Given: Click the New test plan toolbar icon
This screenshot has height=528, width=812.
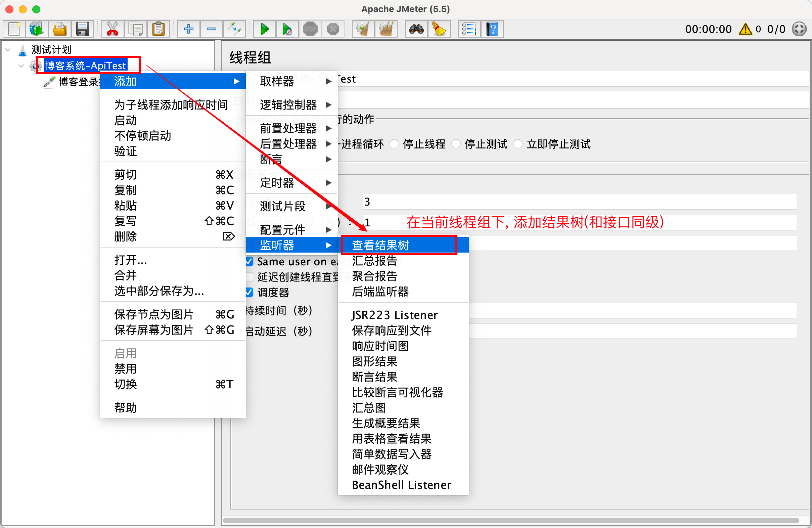Looking at the screenshot, I should point(14,29).
